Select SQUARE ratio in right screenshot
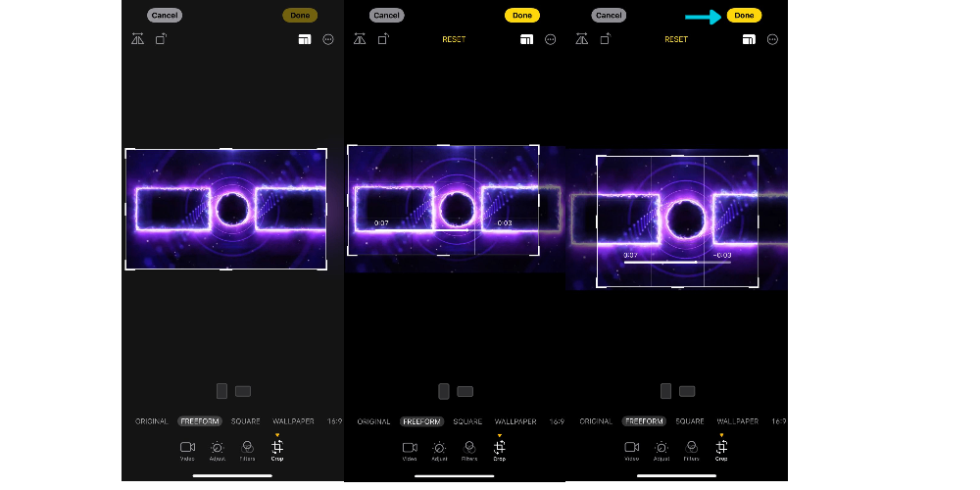This screenshot has height=490, width=980. [x=690, y=421]
